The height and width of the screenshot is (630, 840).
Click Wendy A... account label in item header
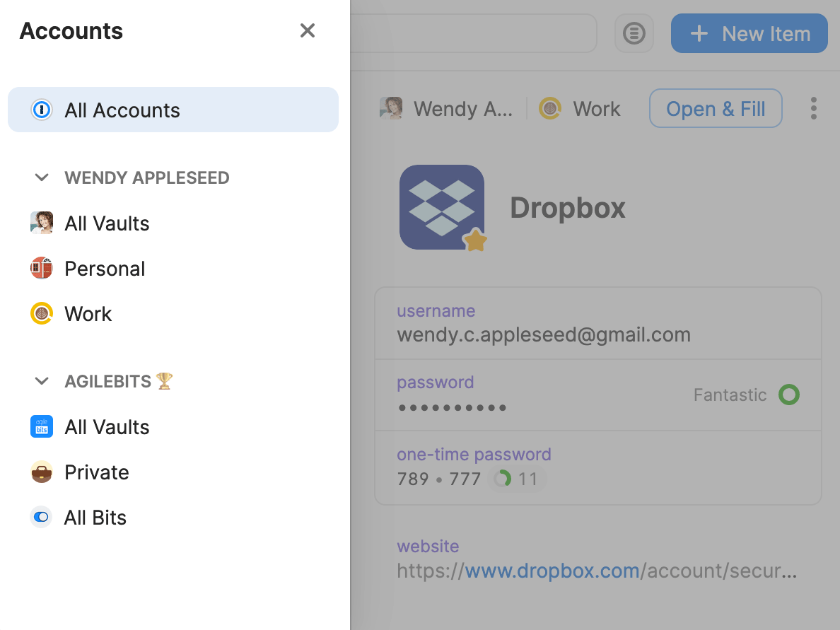click(463, 109)
